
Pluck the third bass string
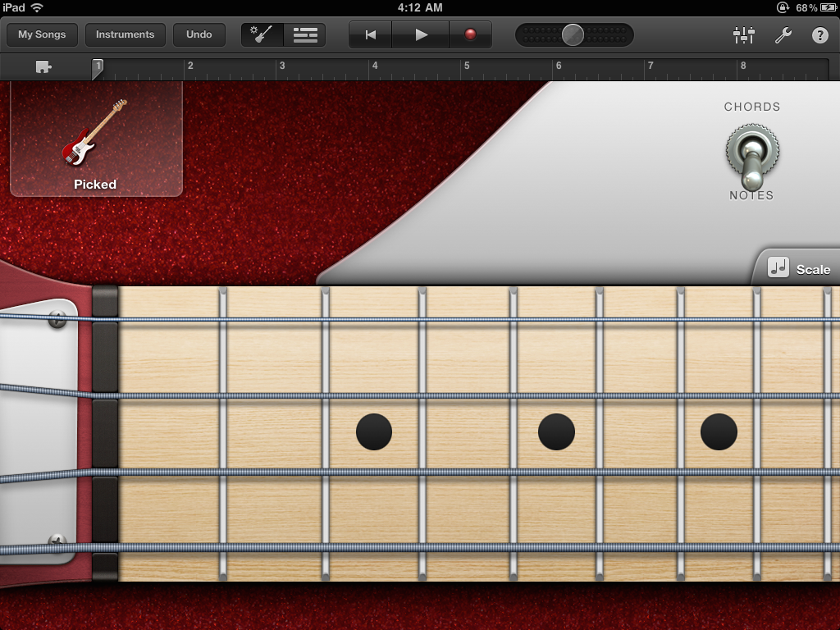click(x=420, y=472)
